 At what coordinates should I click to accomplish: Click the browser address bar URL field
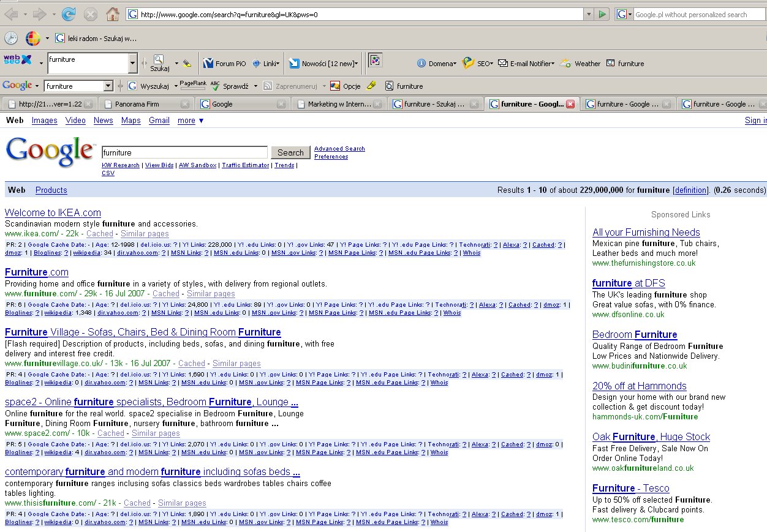(x=355, y=14)
